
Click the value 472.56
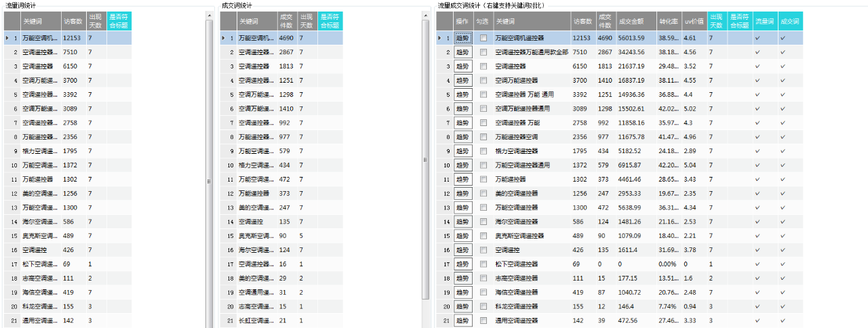point(635,321)
